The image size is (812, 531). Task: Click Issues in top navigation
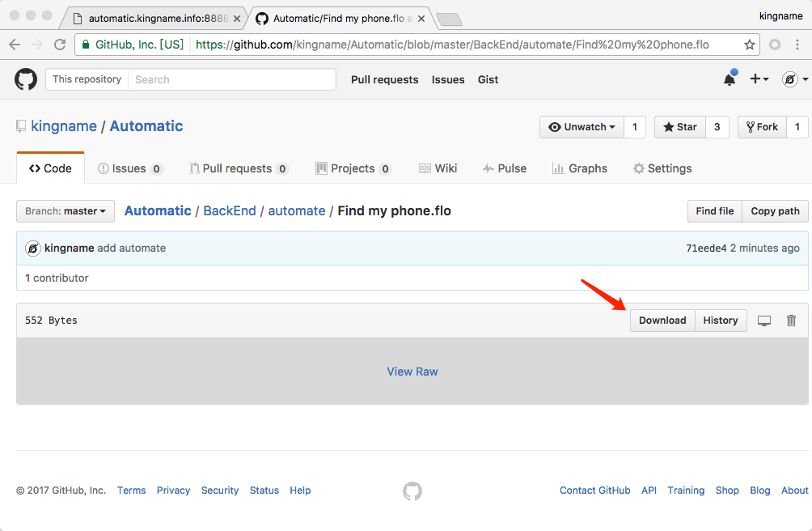pos(448,80)
